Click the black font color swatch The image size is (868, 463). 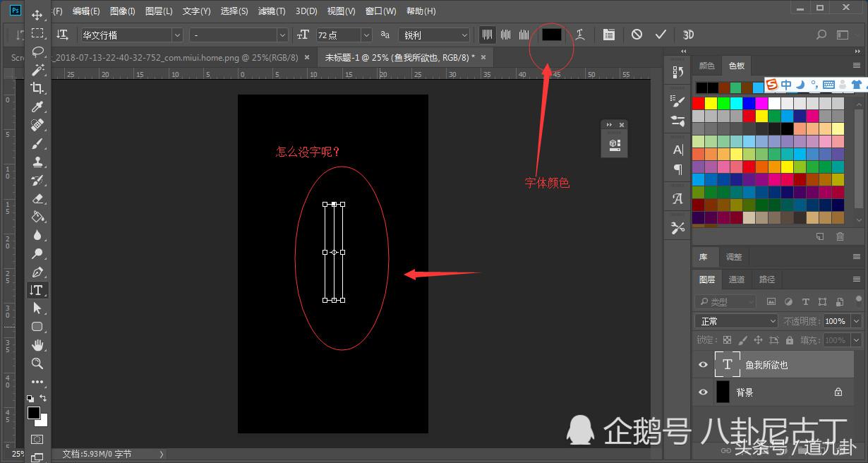pos(551,33)
